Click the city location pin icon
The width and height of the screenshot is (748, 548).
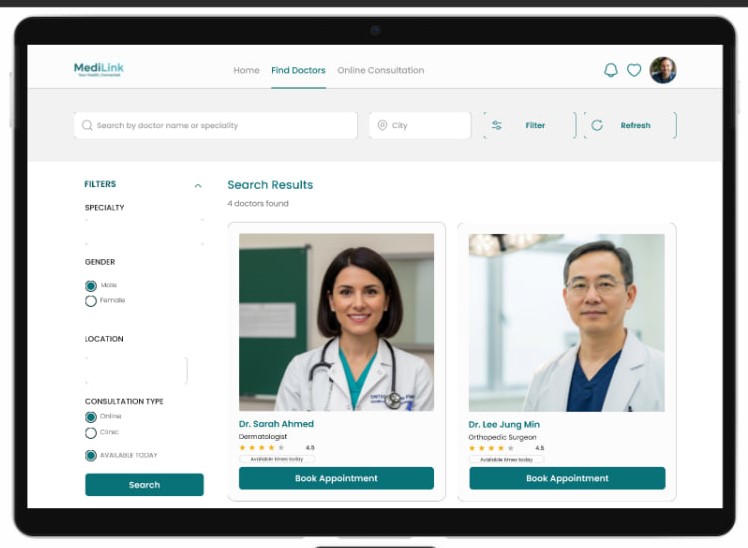click(x=382, y=126)
